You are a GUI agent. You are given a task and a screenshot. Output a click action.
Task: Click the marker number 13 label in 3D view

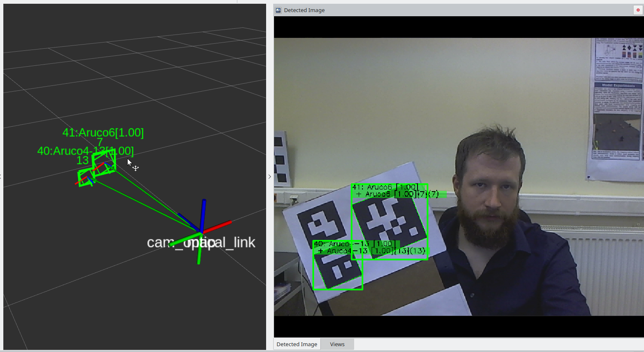(82, 160)
